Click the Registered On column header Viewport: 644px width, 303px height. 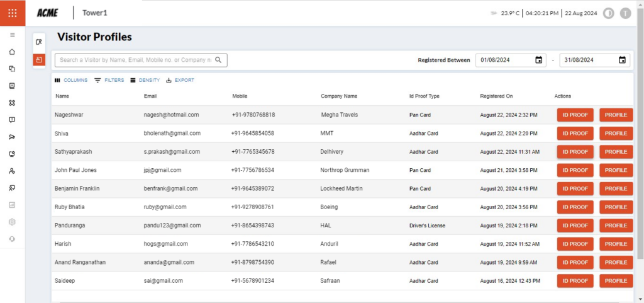click(x=496, y=96)
